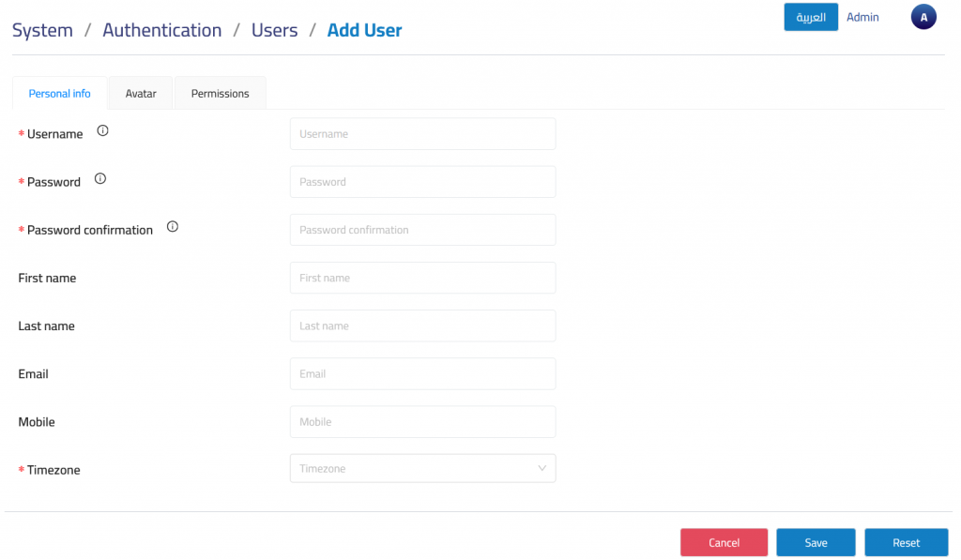Viewport: 961px width, 560px height.
Task: Click the Reset button
Action: pyautogui.click(x=906, y=543)
